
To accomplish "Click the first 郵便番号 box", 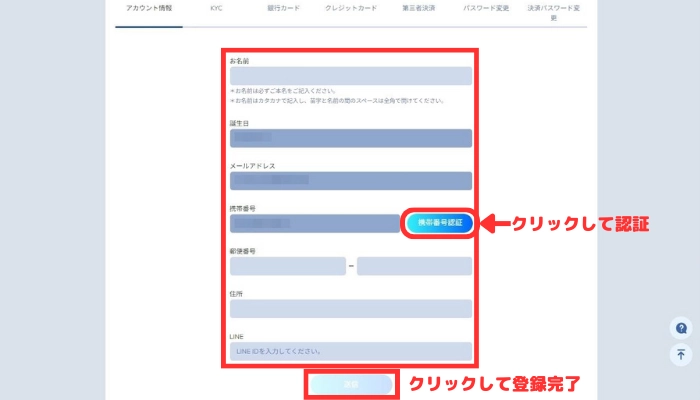I will pyautogui.click(x=288, y=266).
